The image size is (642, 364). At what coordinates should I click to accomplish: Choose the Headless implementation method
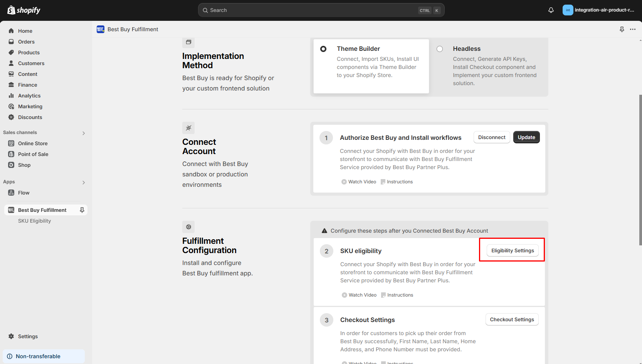[x=440, y=49]
